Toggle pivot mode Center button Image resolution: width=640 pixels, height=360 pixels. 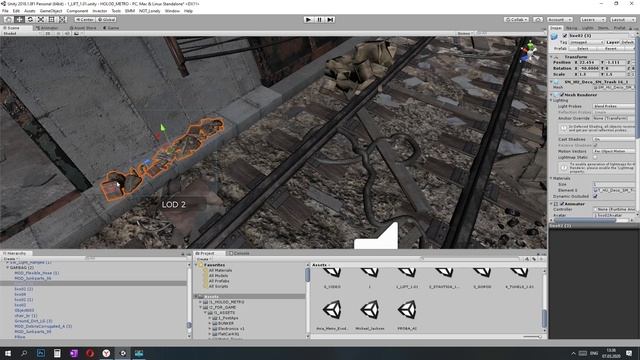point(84,19)
